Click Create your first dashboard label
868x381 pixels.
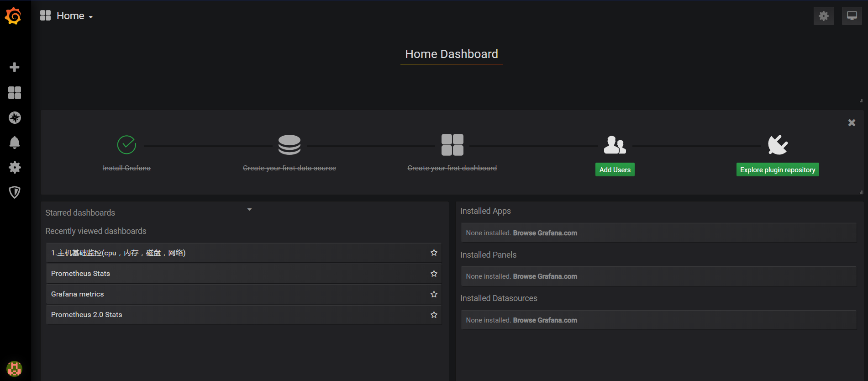coord(452,168)
